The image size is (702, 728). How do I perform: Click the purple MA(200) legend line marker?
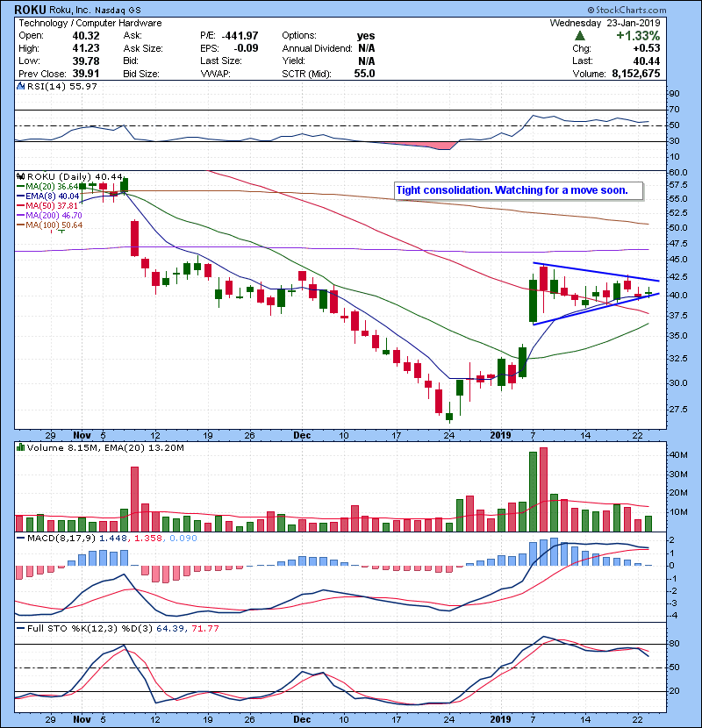pyautogui.click(x=20, y=216)
